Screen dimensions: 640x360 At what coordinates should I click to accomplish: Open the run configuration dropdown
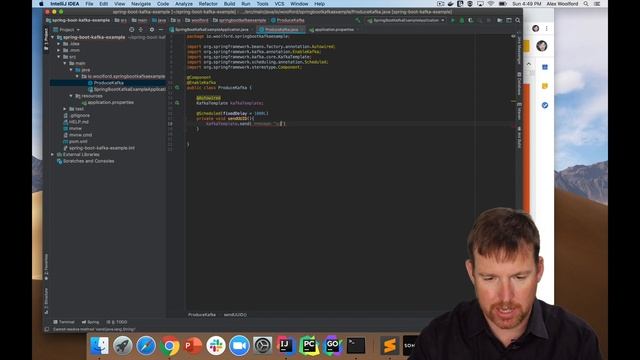tap(406, 20)
